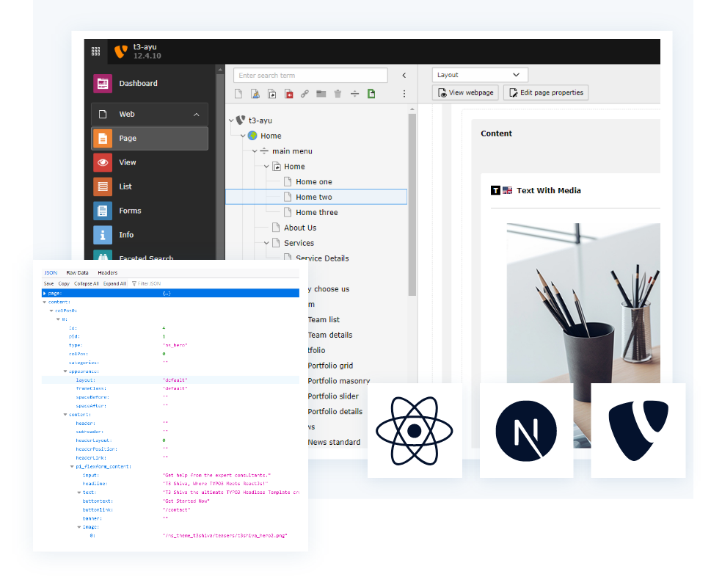Select the List module icon
This screenshot has width=711, height=588.
pos(103,186)
